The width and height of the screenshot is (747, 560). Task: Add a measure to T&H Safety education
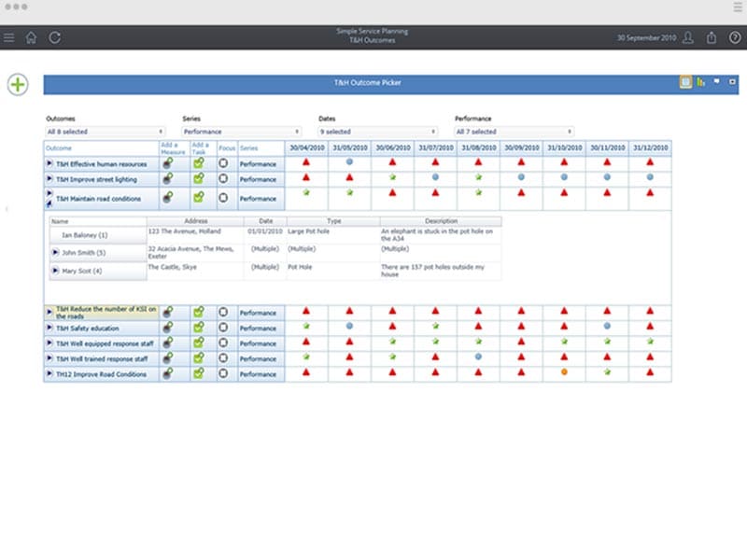[x=167, y=328]
